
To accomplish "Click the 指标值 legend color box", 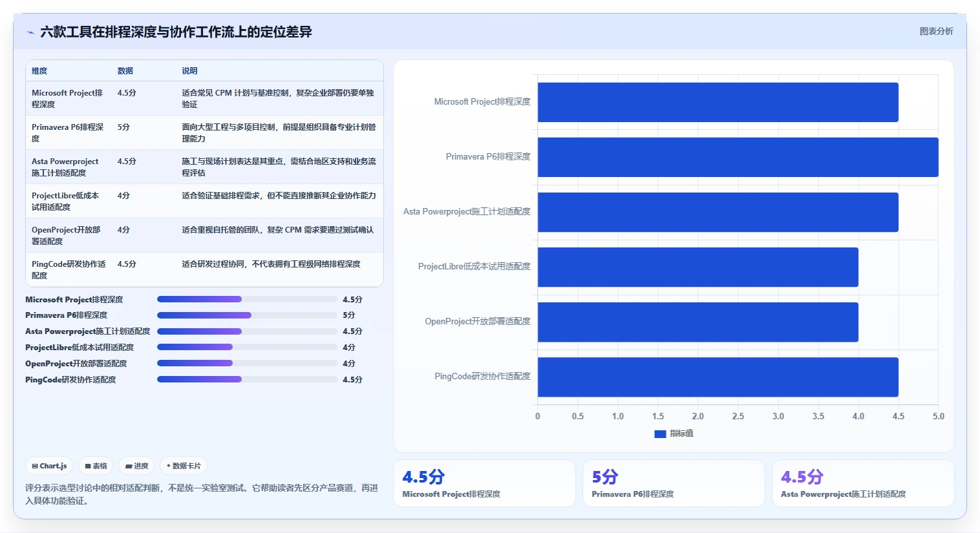I will click(x=660, y=434).
